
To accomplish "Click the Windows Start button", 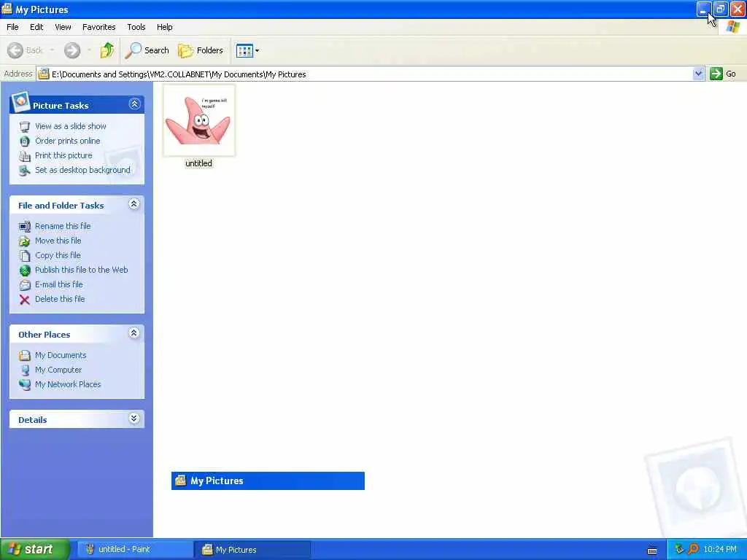I will coord(35,549).
